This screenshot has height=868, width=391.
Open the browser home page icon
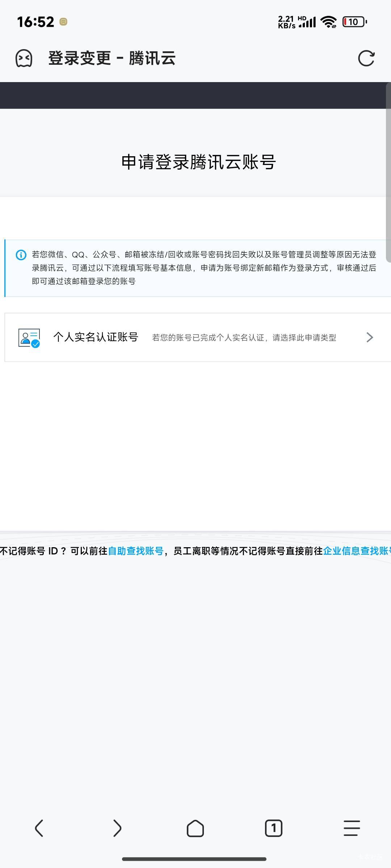(x=195, y=828)
